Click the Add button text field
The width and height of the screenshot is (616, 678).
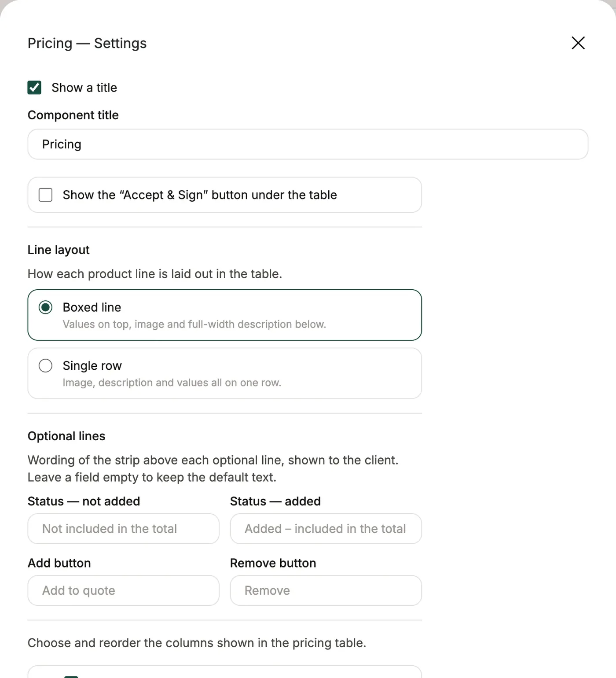click(123, 590)
